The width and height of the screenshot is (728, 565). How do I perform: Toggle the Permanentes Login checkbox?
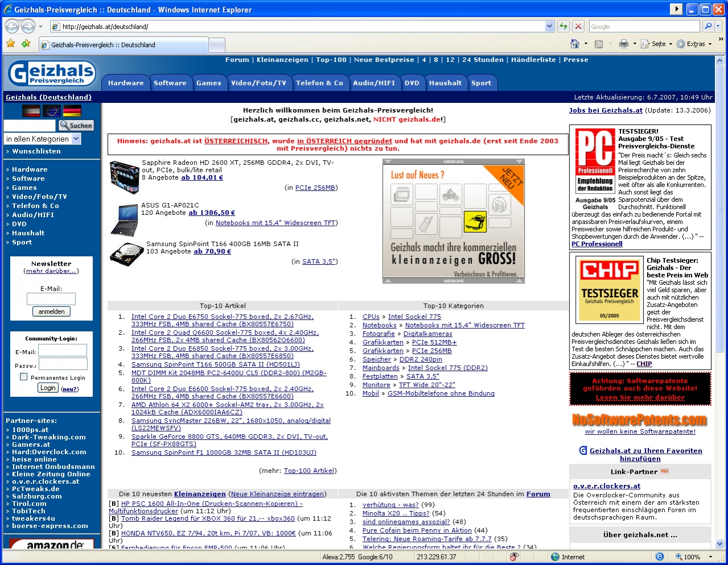pyautogui.click(x=23, y=376)
